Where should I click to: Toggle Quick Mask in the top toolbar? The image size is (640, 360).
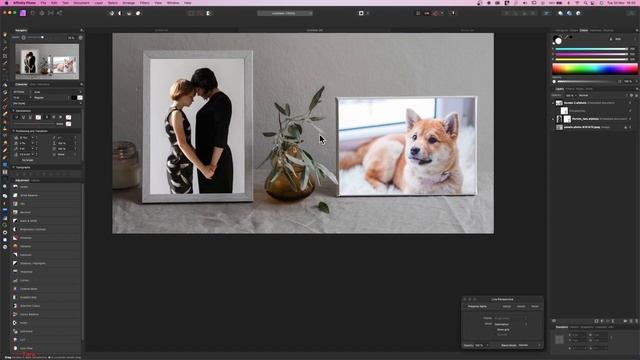(361, 13)
